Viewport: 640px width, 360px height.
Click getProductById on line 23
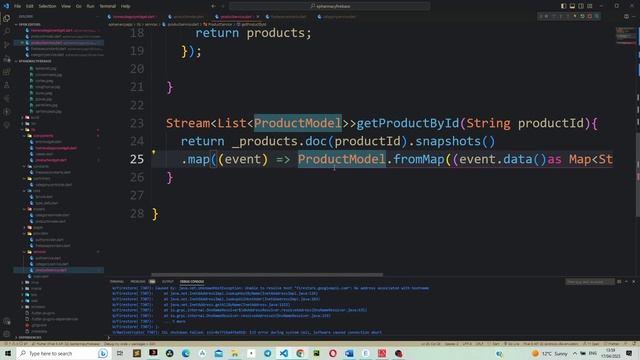[407, 123]
